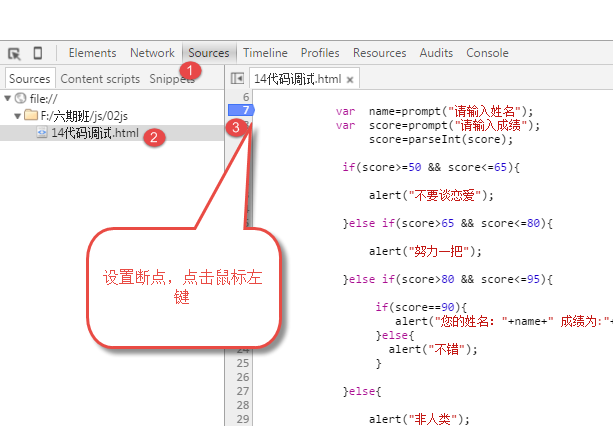Collapse the file:// tree node
This screenshot has height=426, width=613.
[7, 98]
